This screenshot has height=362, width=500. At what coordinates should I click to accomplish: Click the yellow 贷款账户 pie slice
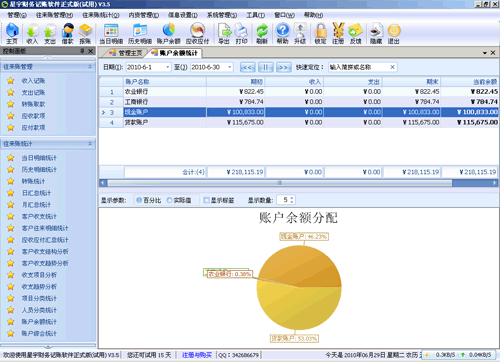tap(298, 308)
